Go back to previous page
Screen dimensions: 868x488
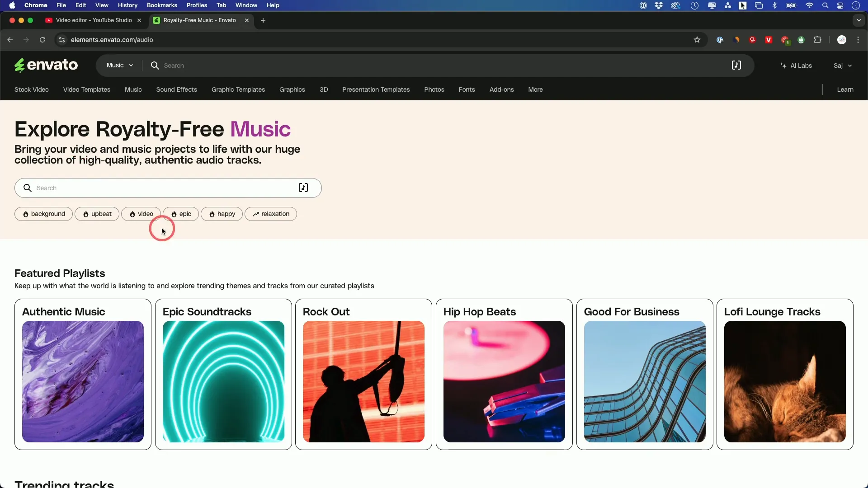pyautogui.click(x=10, y=40)
